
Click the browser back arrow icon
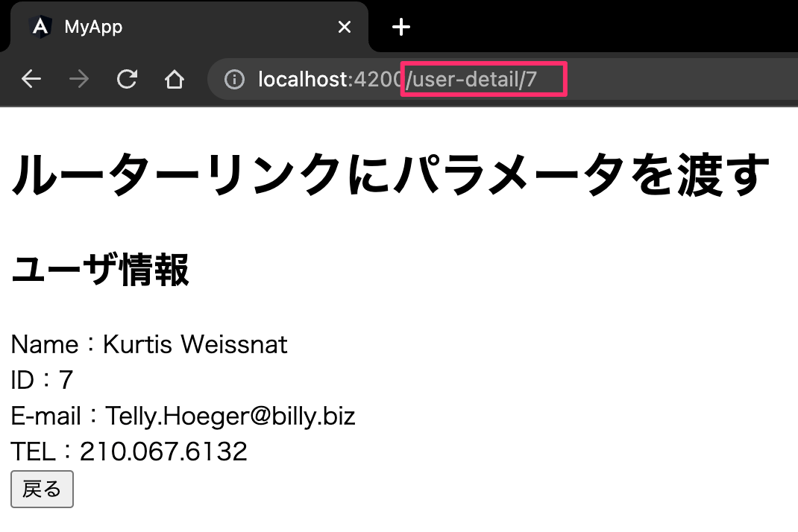point(31,78)
